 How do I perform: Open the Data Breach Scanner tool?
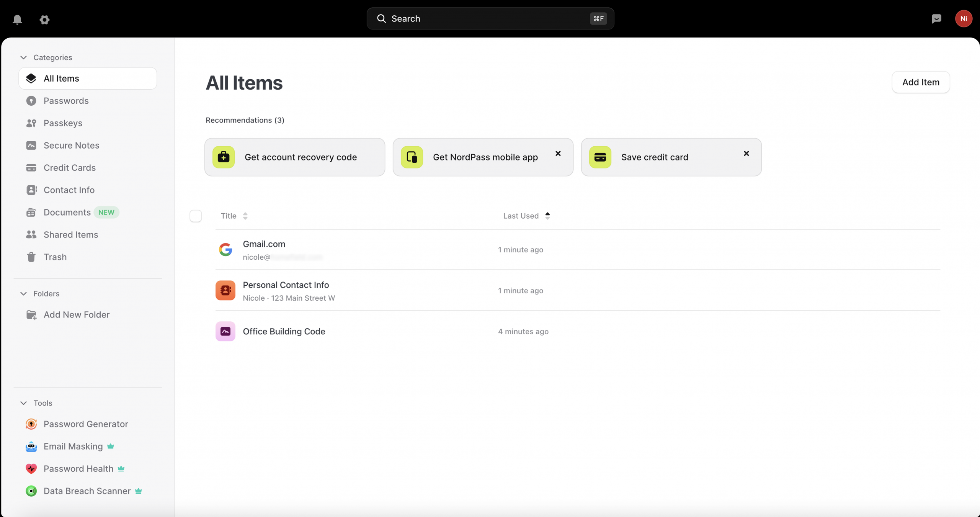point(87,491)
